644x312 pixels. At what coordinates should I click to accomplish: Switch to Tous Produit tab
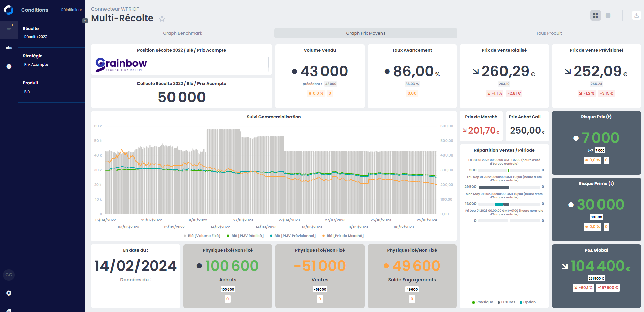pyautogui.click(x=549, y=33)
